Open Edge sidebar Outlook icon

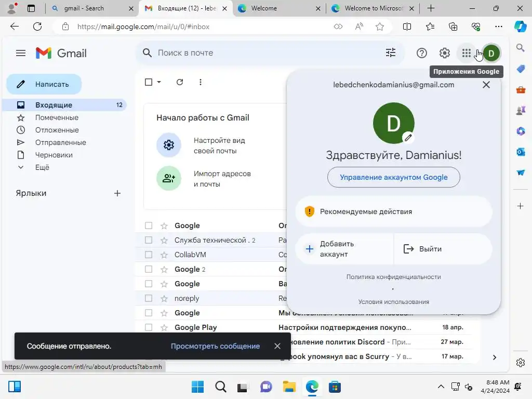(x=521, y=152)
